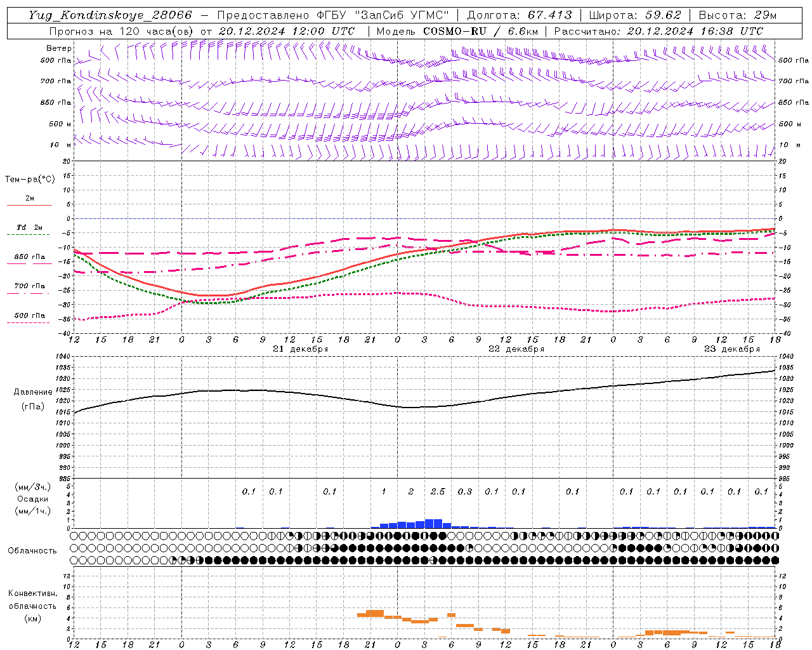Click the 21 декабря date label
812x650 pixels.
301,349
